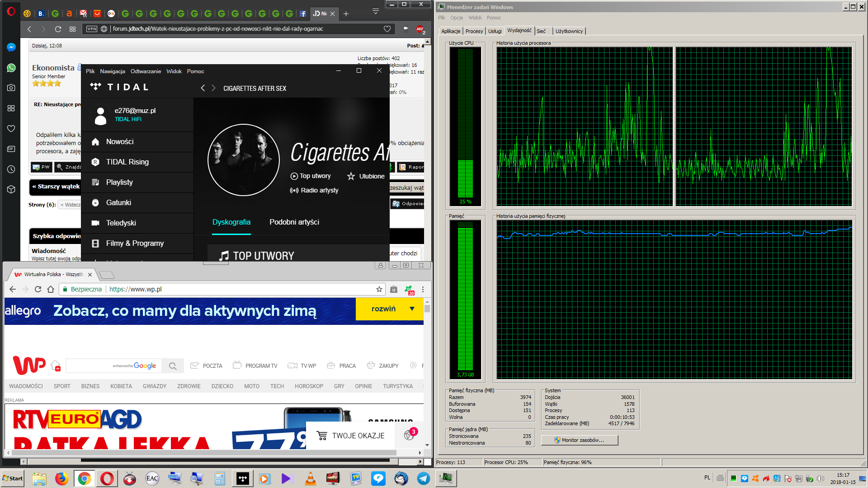Open Messenger in Opera sidebar

pyautogui.click(x=11, y=47)
